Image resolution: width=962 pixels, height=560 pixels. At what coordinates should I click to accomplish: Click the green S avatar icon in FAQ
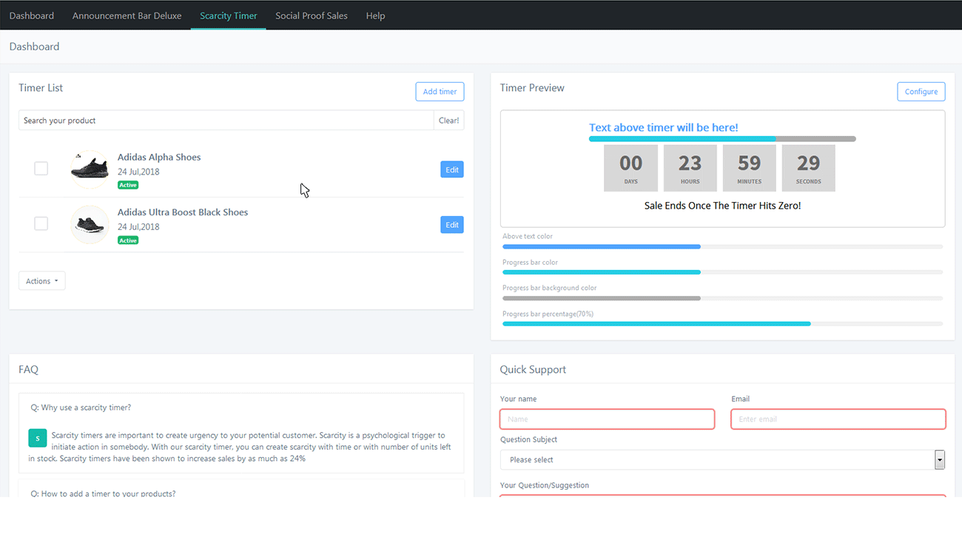tap(38, 438)
